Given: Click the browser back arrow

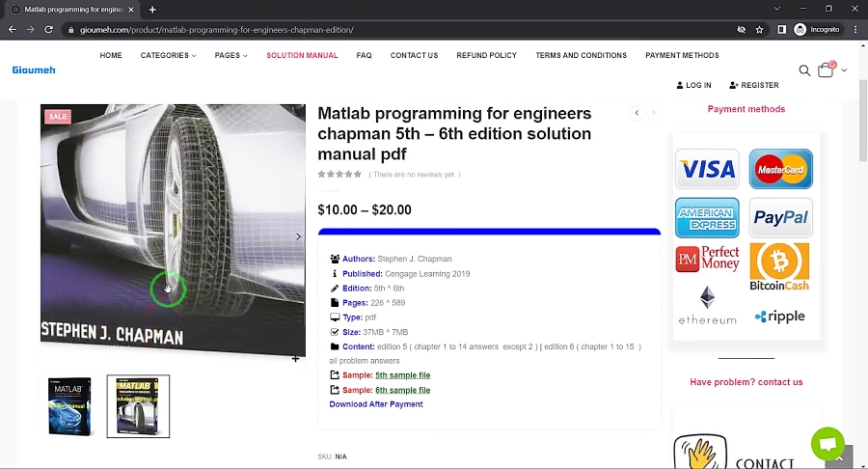Looking at the screenshot, I should tap(13, 29).
